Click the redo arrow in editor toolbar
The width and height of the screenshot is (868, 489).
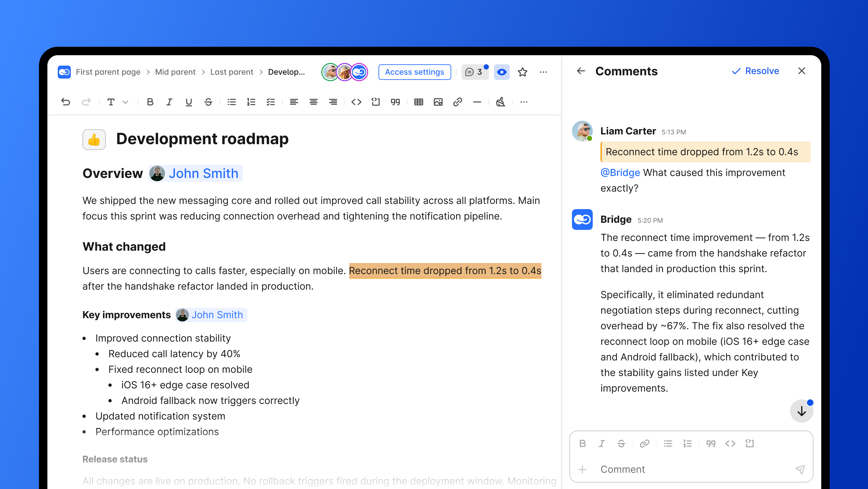click(x=86, y=102)
